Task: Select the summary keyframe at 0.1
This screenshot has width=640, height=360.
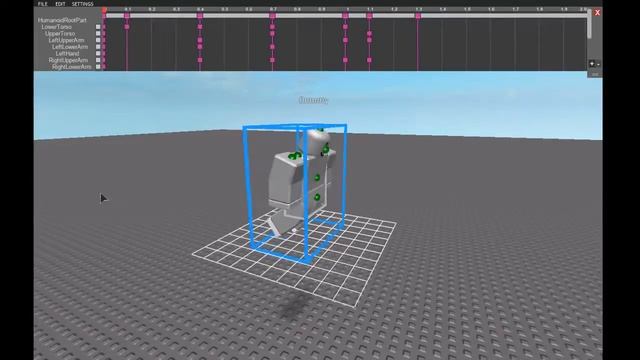Action: tap(127, 16)
